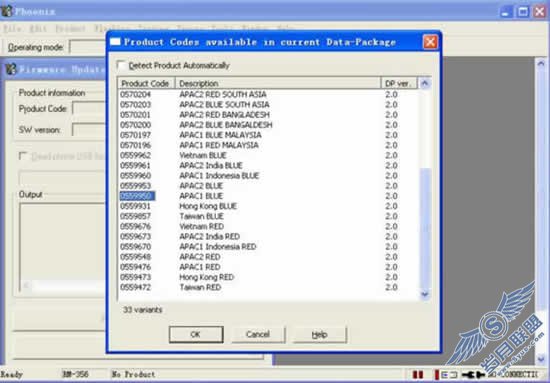Viewport: 550px width, 383px height.
Task: Click the Help button
Action: pos(320,335)
